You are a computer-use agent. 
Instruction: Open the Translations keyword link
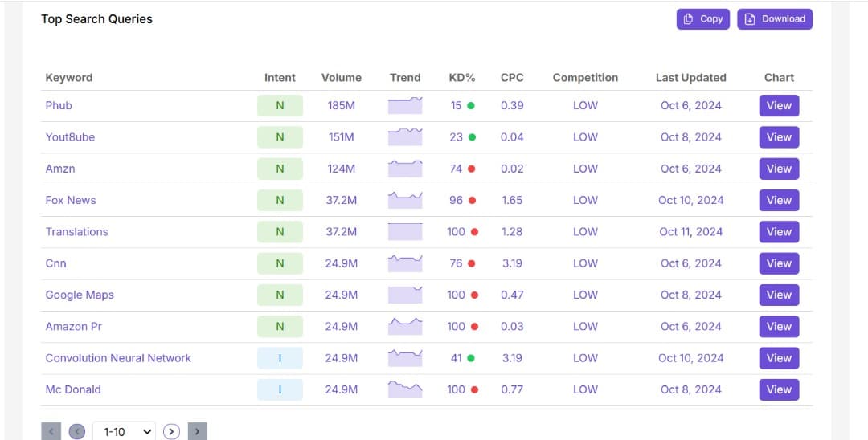point(77,232)
